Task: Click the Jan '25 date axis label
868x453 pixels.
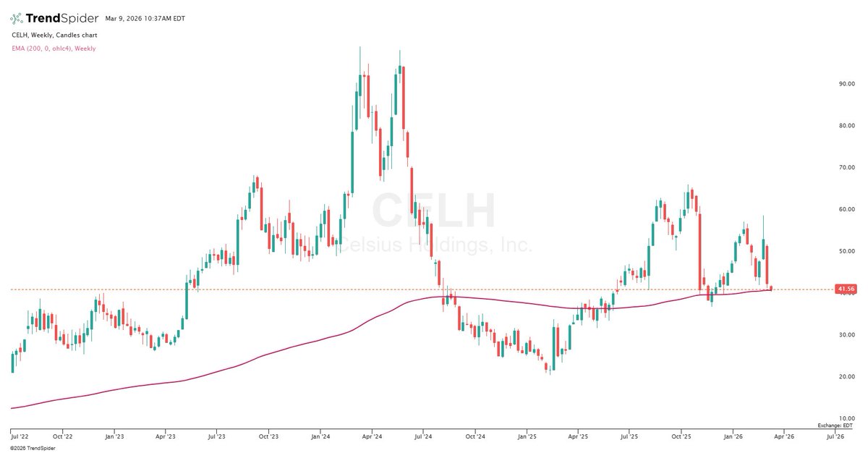Action: (x=527, y=436)
